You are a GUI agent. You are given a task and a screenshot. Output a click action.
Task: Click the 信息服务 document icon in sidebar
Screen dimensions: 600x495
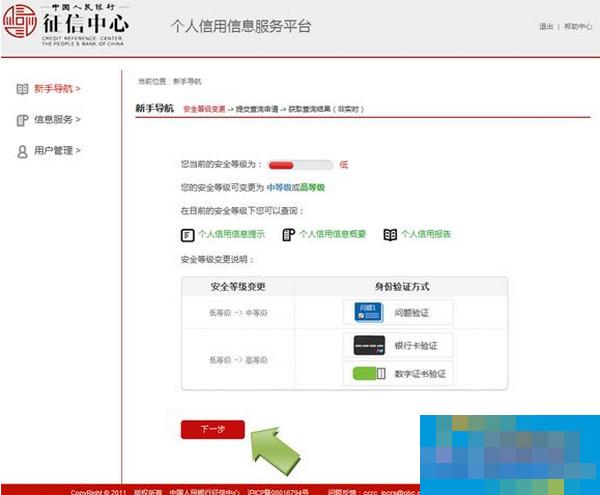tap(22, 120)
